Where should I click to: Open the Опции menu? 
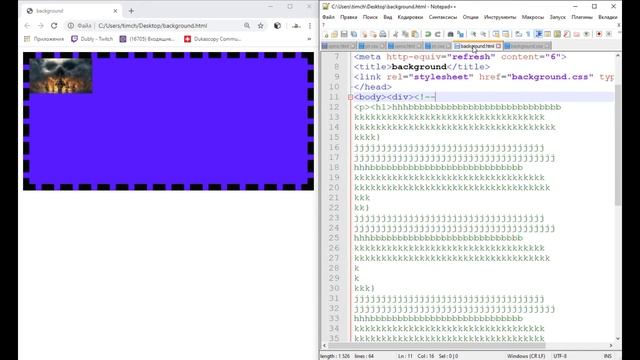coord(470,17)
